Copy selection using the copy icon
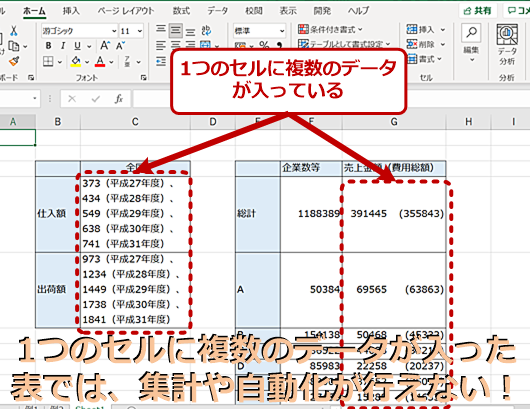 [14, 46]
